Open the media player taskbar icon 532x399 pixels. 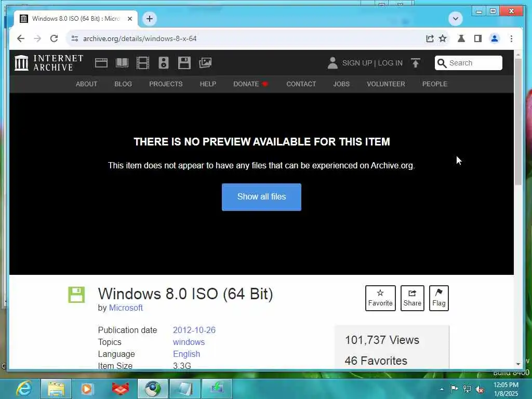pyautogui.click(x=87, y=389)
